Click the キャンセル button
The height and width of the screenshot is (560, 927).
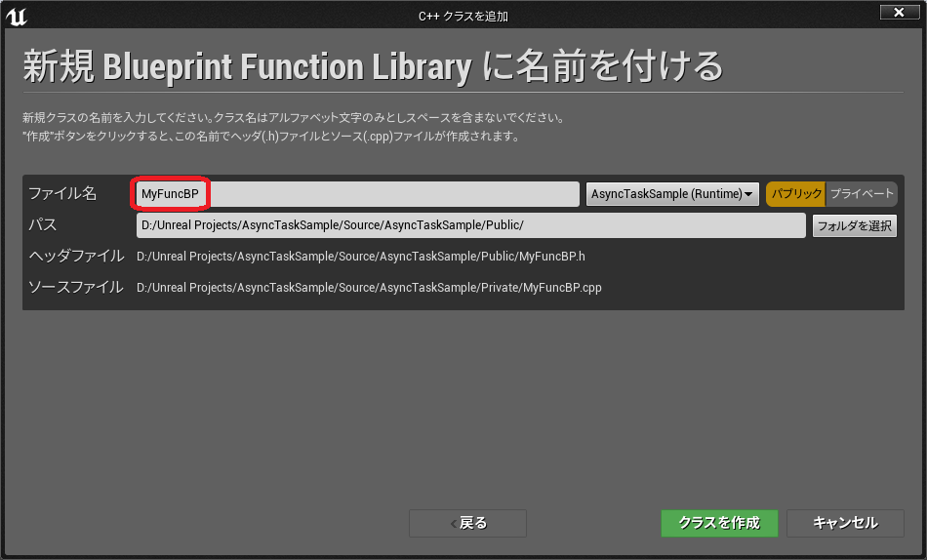pos(845,523)
